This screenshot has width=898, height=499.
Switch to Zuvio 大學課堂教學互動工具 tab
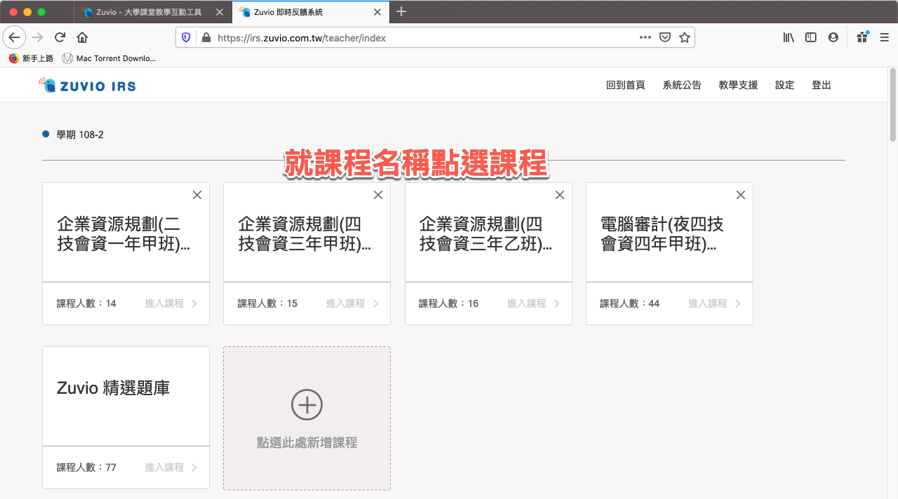click(149, 12)
